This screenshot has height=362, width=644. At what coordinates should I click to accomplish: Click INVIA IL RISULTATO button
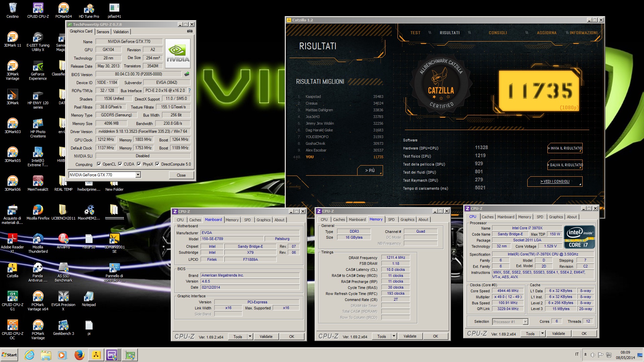565,148
